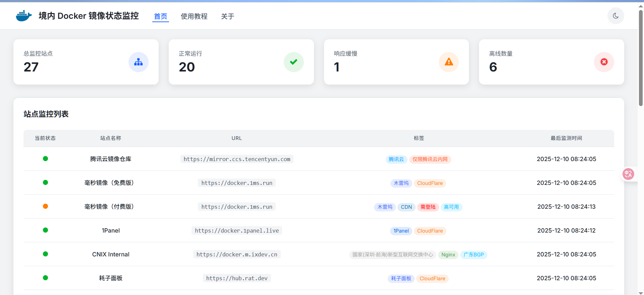Viewport: 644px width, 295px height.
Task: Select site name 腾讯云镜像仓库
Action: (x=111, y=159)
